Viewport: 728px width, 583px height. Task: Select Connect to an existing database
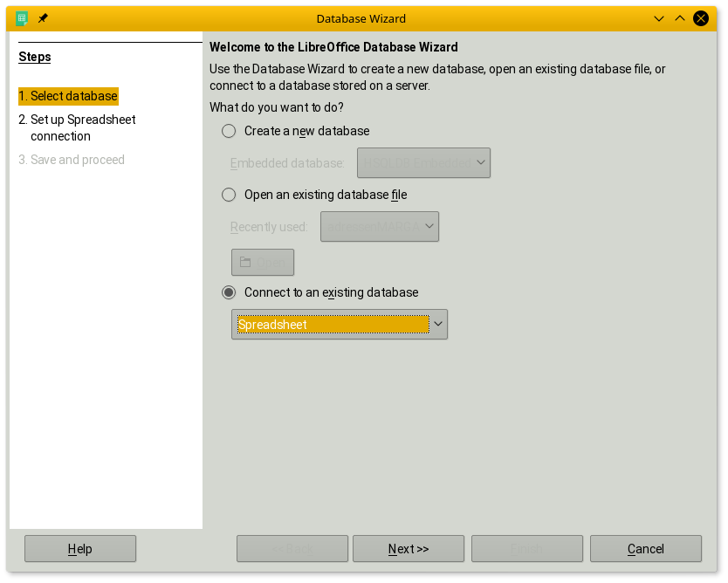coord(229,292)
